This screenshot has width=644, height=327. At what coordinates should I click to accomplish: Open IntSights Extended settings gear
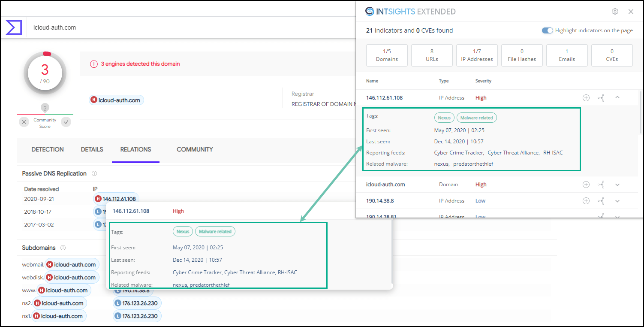[x=615, y=12]
